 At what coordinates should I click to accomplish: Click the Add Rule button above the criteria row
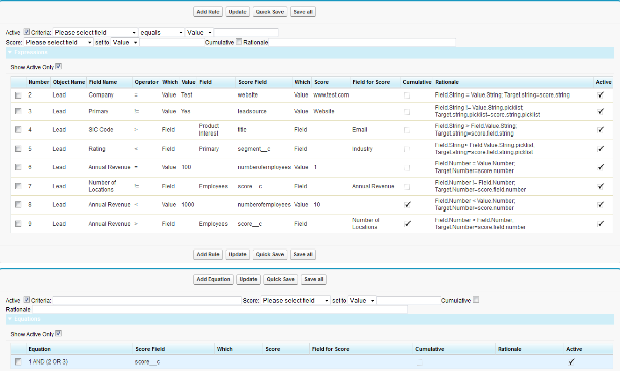[x=208, y=12]
